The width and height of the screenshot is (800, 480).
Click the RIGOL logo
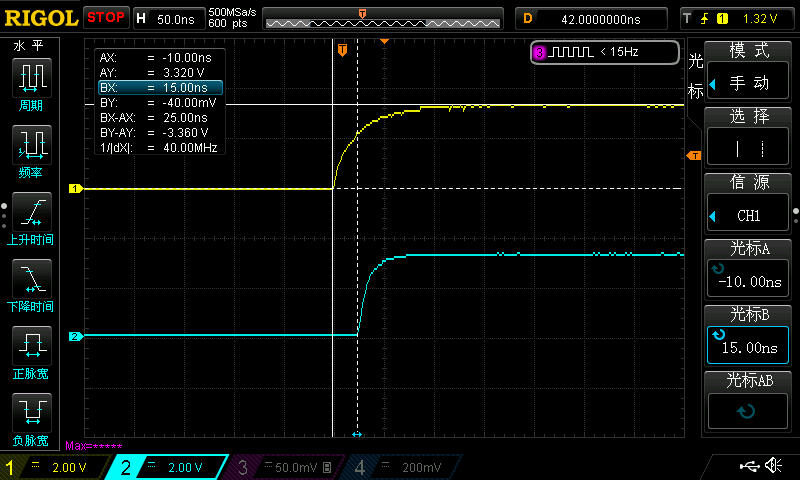coord(41,18)
